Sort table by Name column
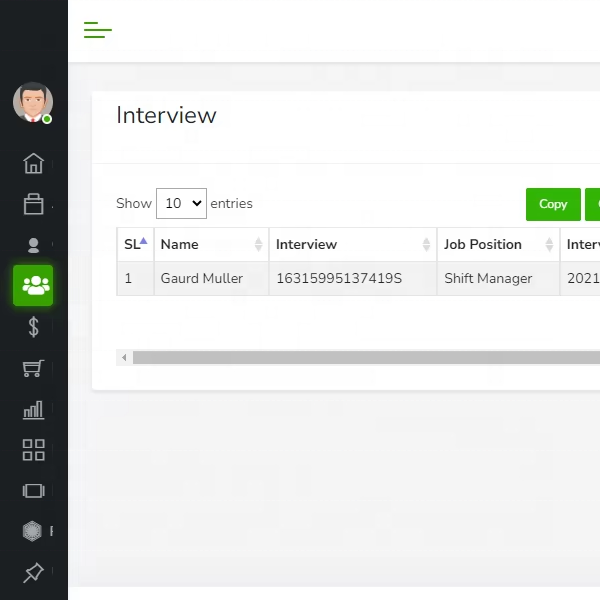Screen dimensions: 600x600 [x=211, y=244]
